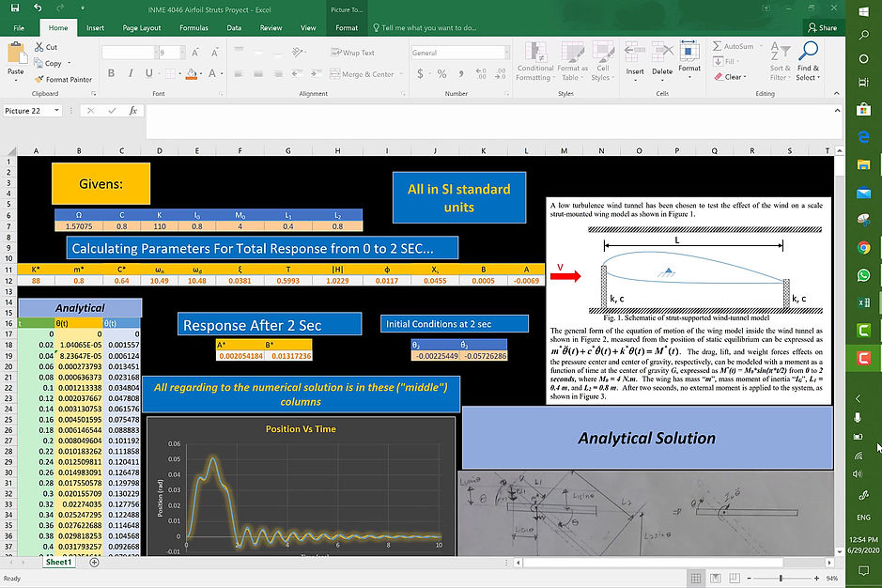Undo the last action
Screen dimensions: 882x588
[38, 8]
